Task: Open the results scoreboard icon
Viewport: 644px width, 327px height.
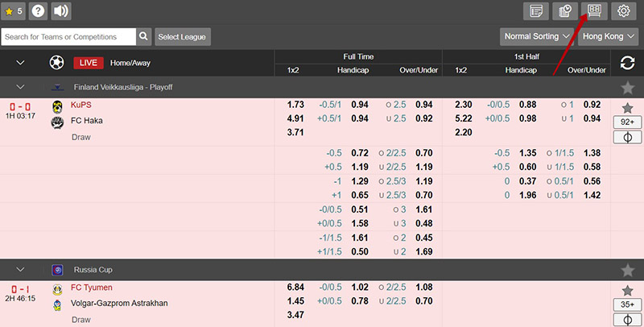Action: [594, 11]
